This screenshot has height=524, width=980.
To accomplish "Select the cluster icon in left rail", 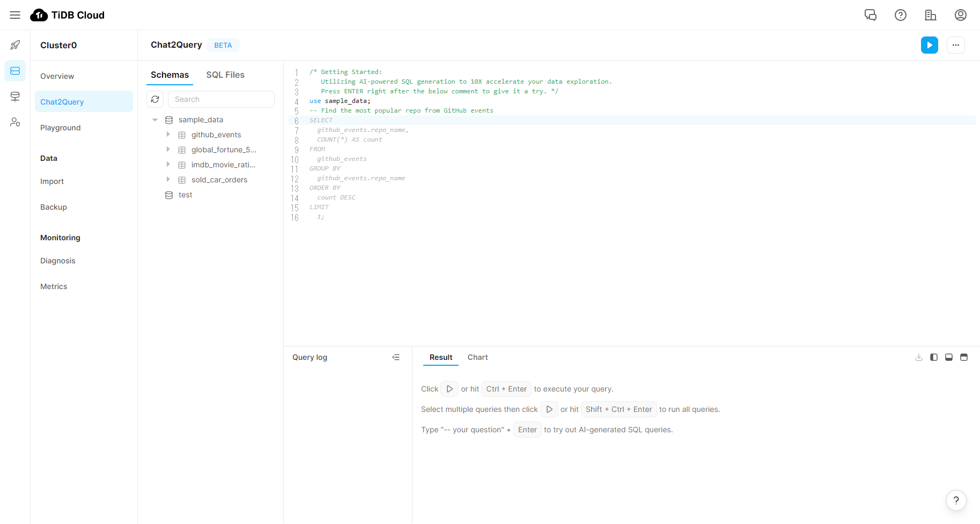I will point(15,71).
